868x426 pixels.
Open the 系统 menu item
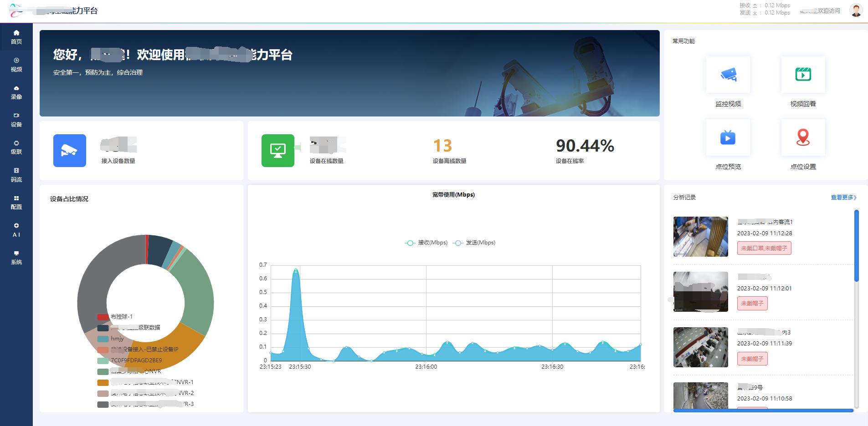pos(16,258)
